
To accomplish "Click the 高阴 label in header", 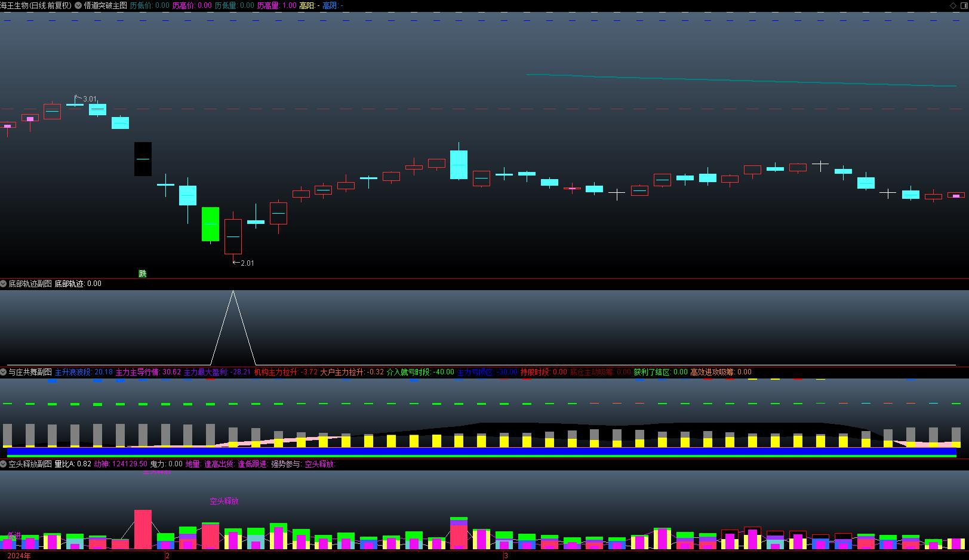I will tap(333, 5).
